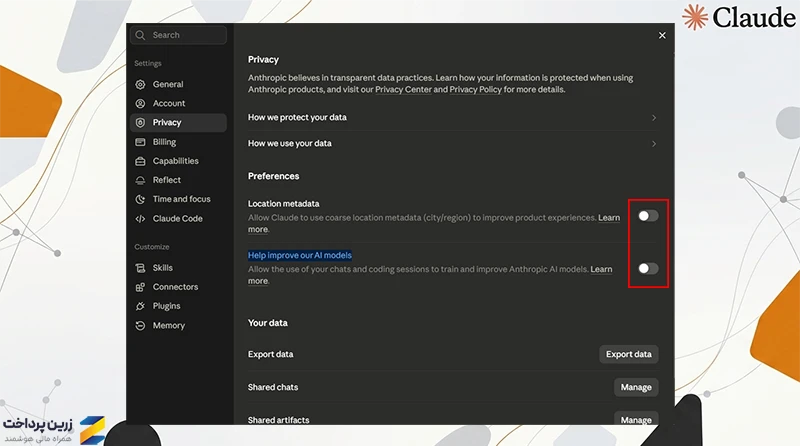
Task: Click the Shared artifacts label
Action: [x=279, y=420]
